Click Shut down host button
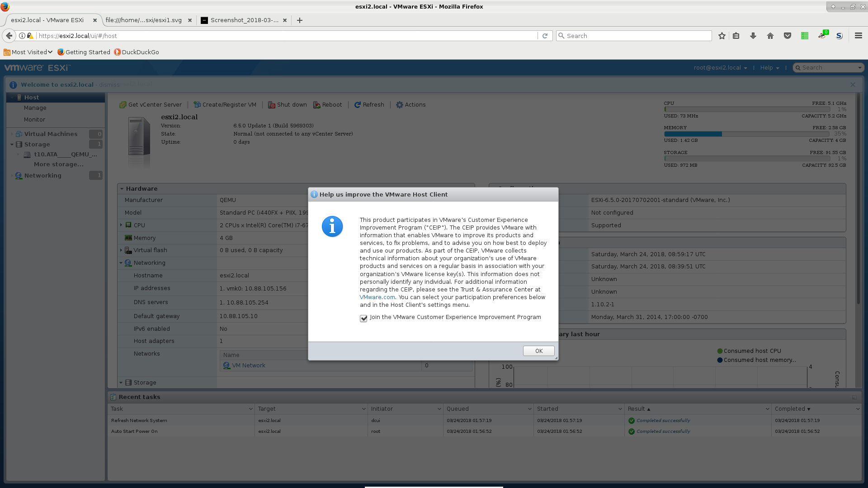Screen dimensions: 868x488 click(x=288, y=105)
